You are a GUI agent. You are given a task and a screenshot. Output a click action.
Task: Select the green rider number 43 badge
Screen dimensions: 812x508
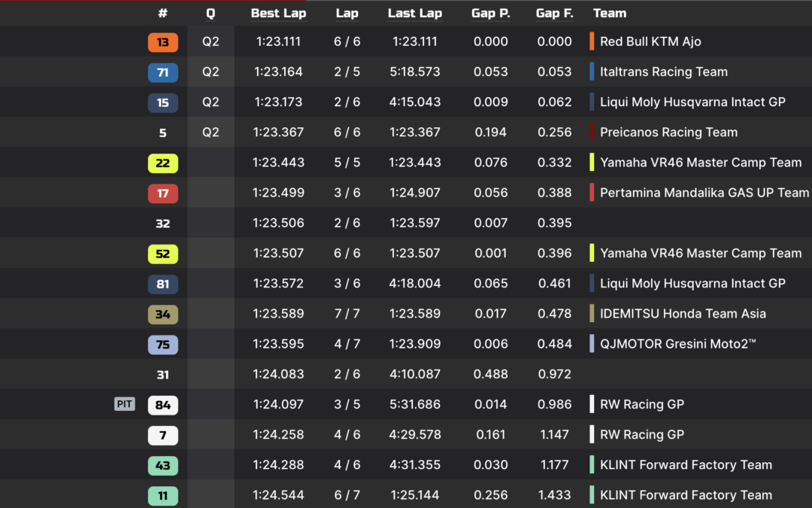click(162, 466)
